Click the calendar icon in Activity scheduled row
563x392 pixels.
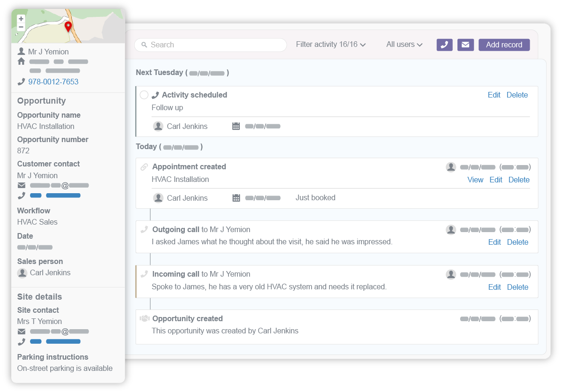(236, 126)
